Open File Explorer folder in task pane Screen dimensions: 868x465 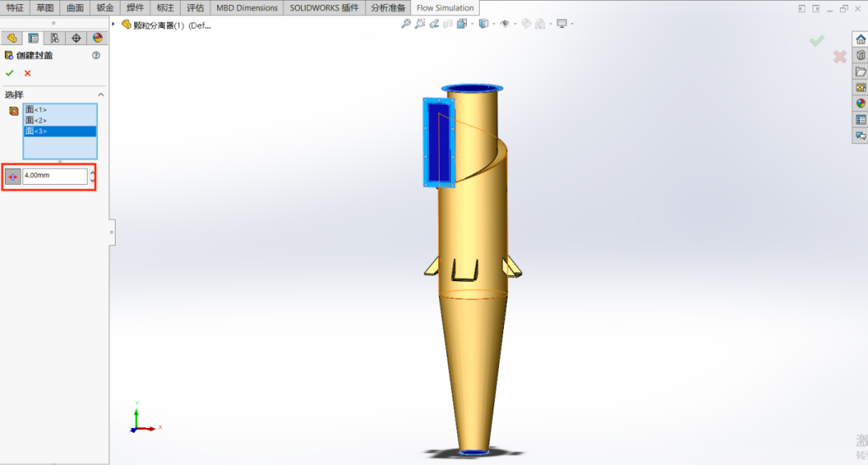(860, 71)
